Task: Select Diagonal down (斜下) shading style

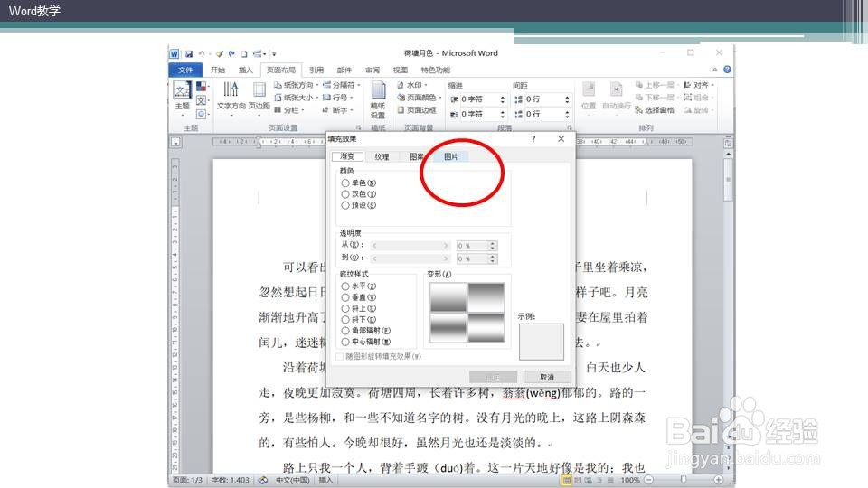Action: point(344,319)
